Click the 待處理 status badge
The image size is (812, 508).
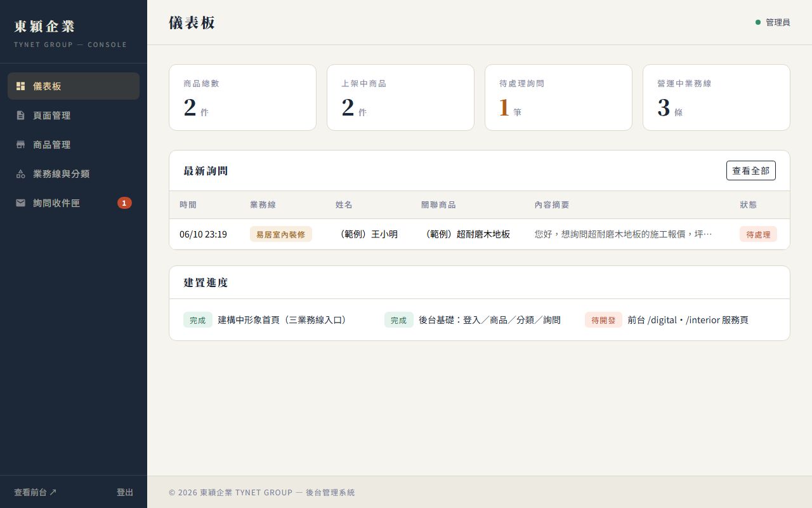point(758,234)
